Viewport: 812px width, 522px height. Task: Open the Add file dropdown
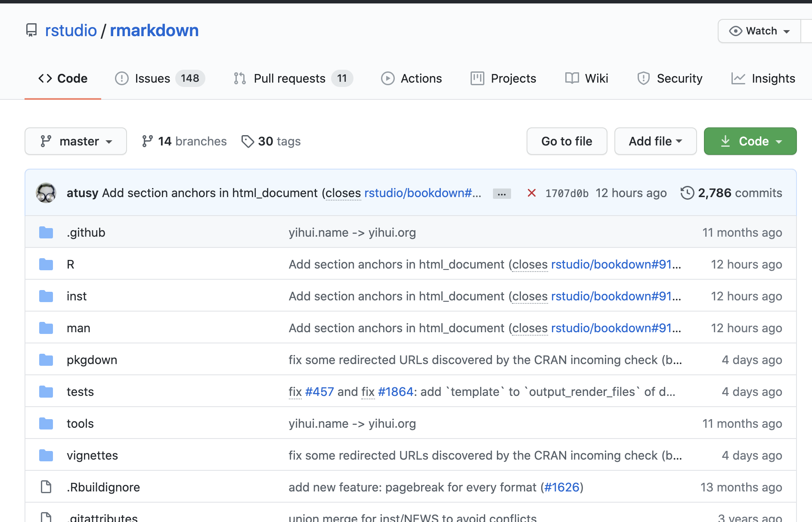point(656,141)
